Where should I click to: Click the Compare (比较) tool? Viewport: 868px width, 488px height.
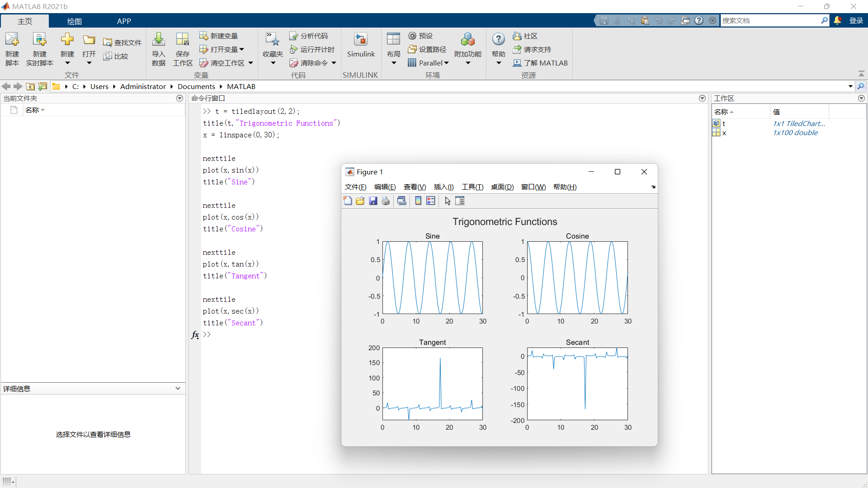click(x=116, y=56)
